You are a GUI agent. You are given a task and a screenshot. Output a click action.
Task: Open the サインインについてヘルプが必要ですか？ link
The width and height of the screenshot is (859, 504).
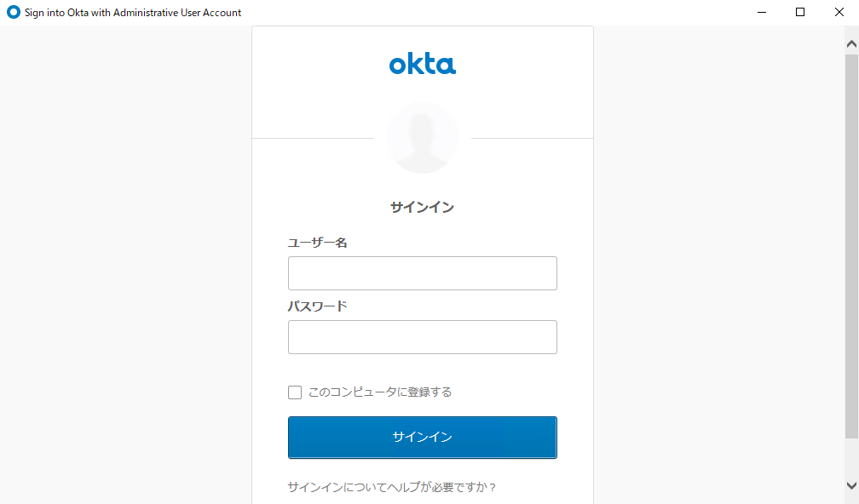pos(392,488)
